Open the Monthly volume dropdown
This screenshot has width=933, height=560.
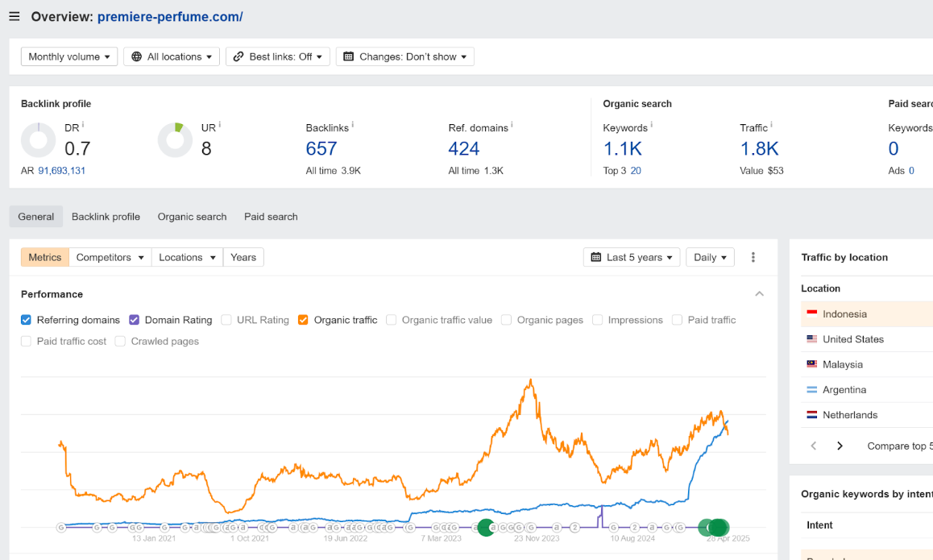pos(69,56)
